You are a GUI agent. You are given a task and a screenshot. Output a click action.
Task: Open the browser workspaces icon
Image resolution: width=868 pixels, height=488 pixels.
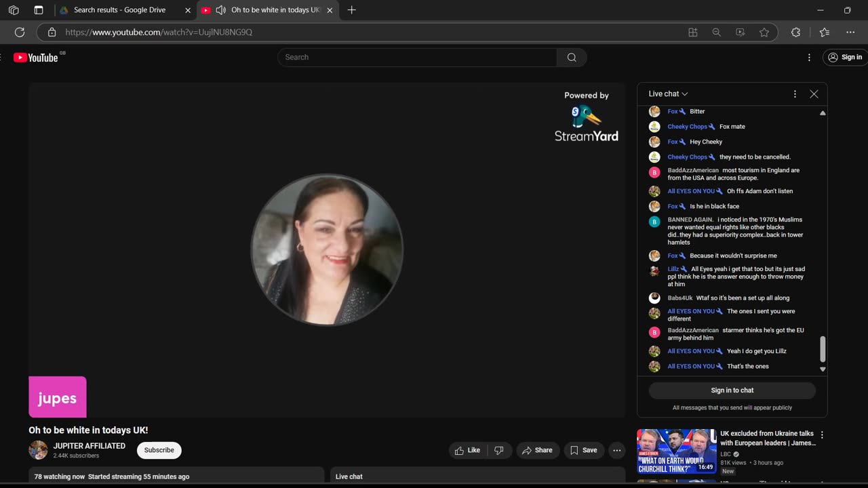(x=14, y=10)
